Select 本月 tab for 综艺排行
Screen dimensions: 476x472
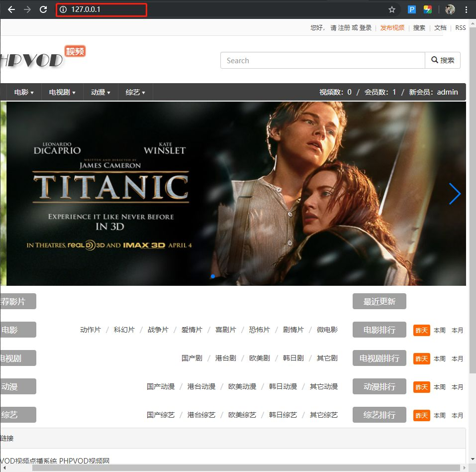click(x=457, y=415)
